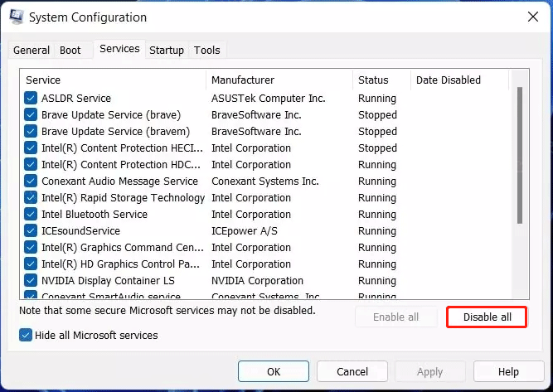This screenshot has height=392, width=553.
Task: Select Intel(R) Graphics Command Cen... name
Action: (x=123, y=247)
